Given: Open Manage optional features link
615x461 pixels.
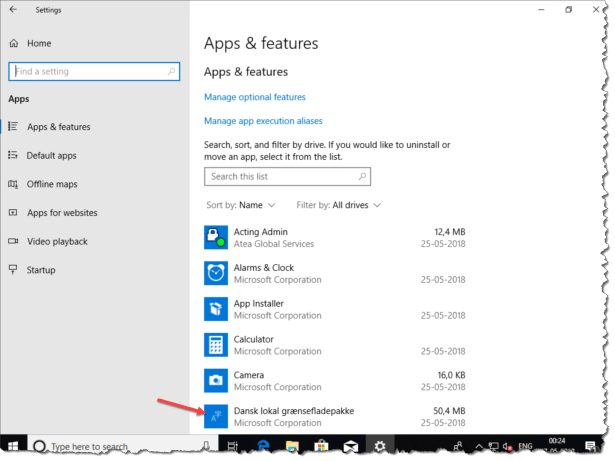Looking at the screenshot, I should click(x=255, y=97).
